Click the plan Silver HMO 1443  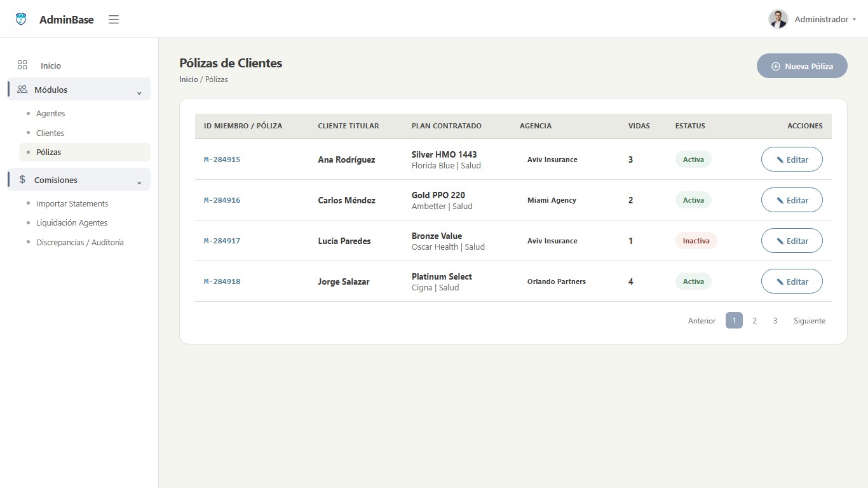(444, 154)
